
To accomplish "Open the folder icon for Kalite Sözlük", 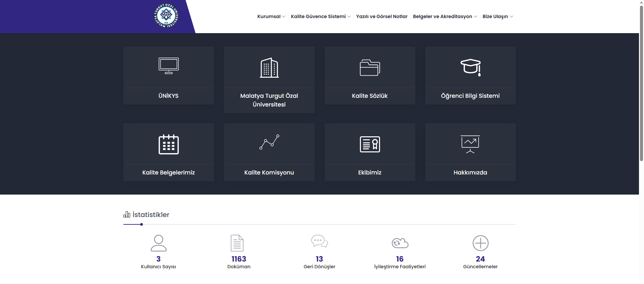I will [x=370, y=68].
